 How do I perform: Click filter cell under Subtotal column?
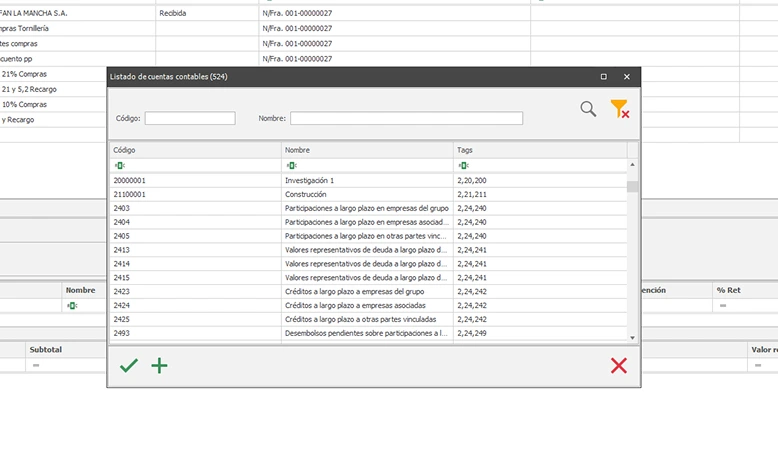[65, 365]
